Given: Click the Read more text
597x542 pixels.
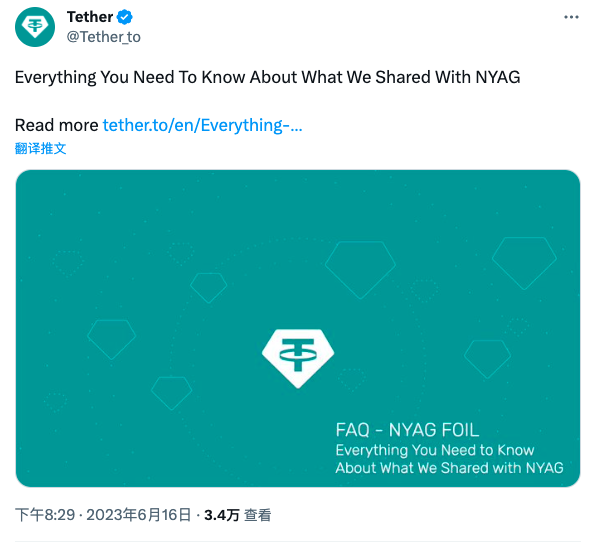Looking at the screenshot, I should coord(56,125).
